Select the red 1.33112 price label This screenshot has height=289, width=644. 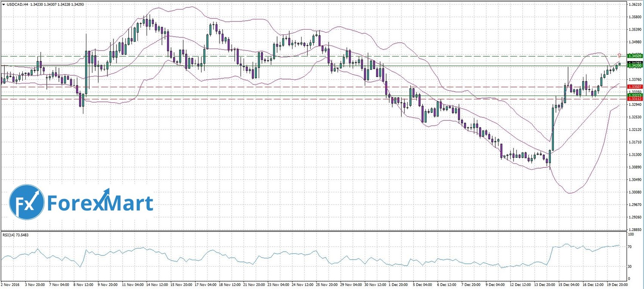click(635, 99)
